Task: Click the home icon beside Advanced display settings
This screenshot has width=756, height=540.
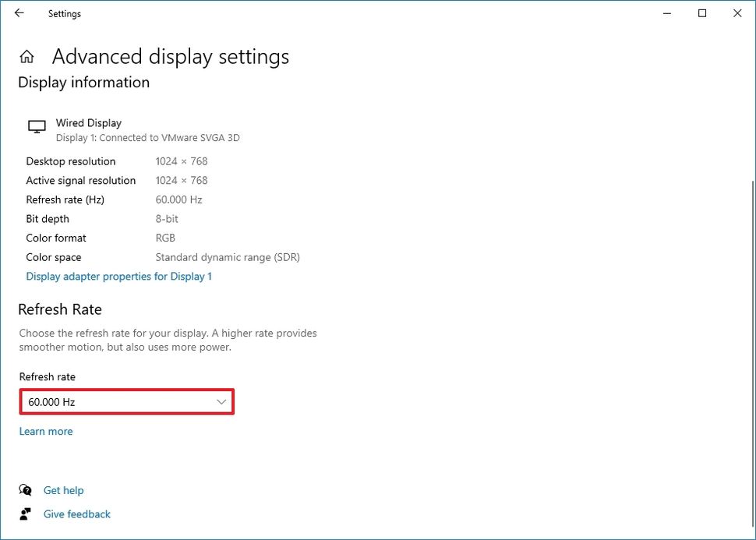Action: pyautogui.click(x=26, y=55)
